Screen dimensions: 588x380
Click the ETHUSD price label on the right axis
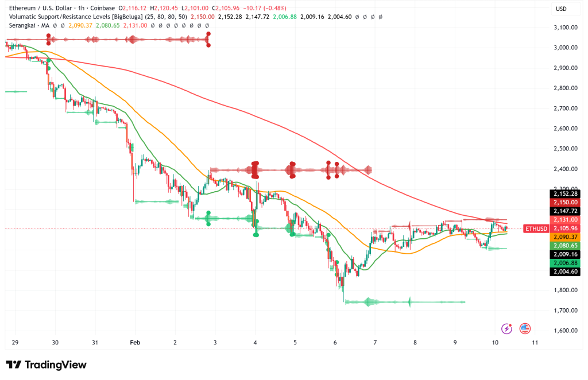(535, 228)
